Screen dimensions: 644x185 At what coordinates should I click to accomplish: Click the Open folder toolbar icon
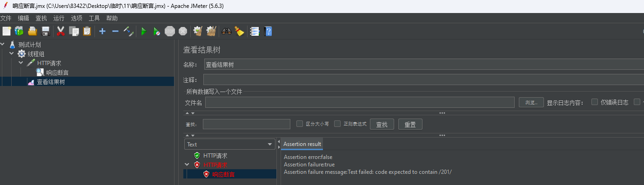33,31
